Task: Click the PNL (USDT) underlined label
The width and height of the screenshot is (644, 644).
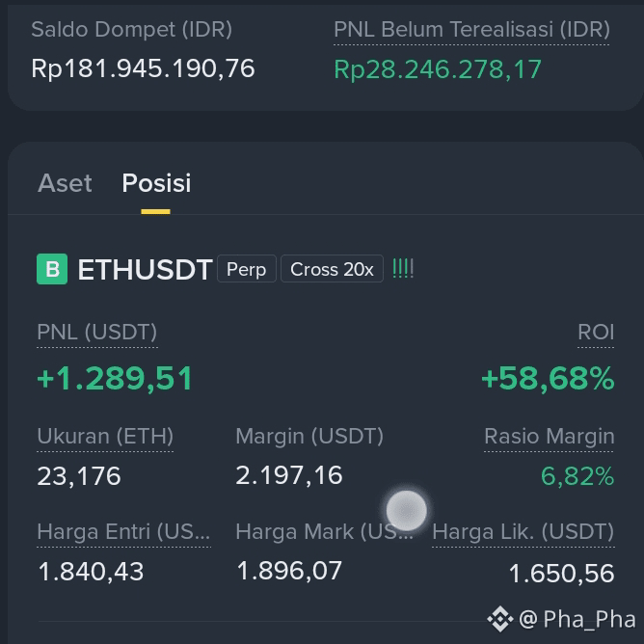Action: pyautogui.click(x=97, y=332)
